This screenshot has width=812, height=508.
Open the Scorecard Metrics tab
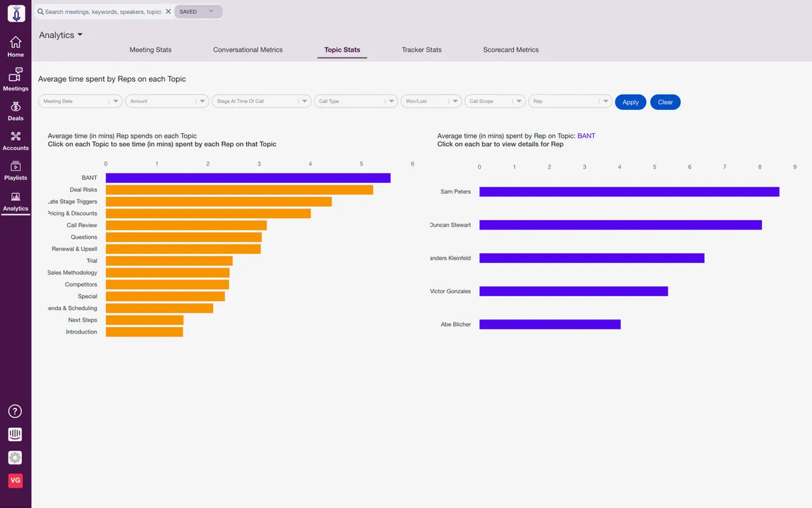[511, 50]
